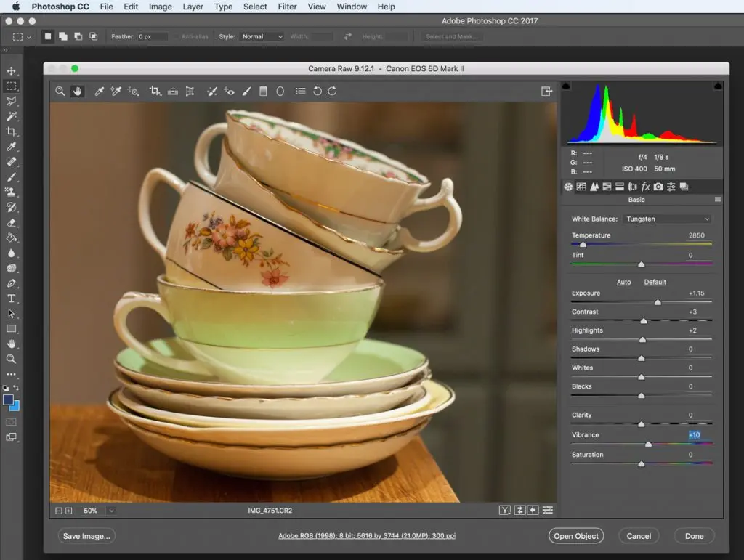Screen dimensions: 744x560
Task: Select the White Balance eyedropper tool
Action: click(99, 91)
